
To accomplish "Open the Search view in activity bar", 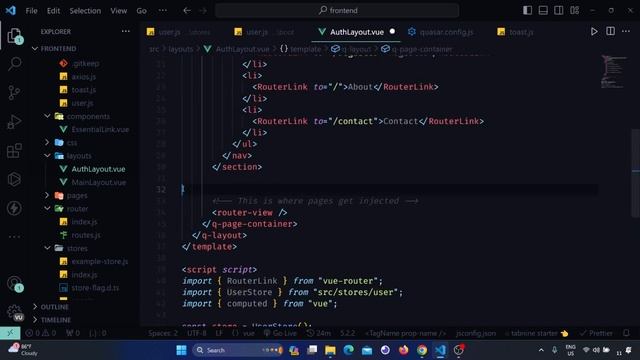I will pos(15,64).
